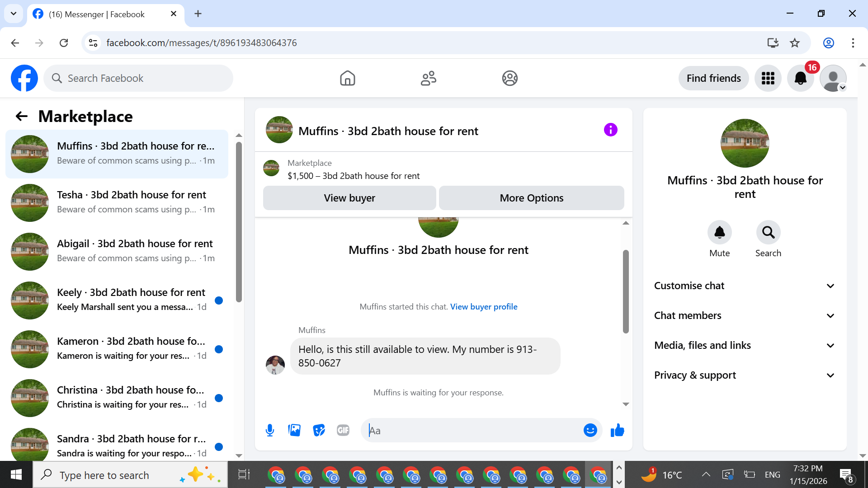Open the notifications bell
This screenshot has width=868, height=488.
[x=800, y=78]
